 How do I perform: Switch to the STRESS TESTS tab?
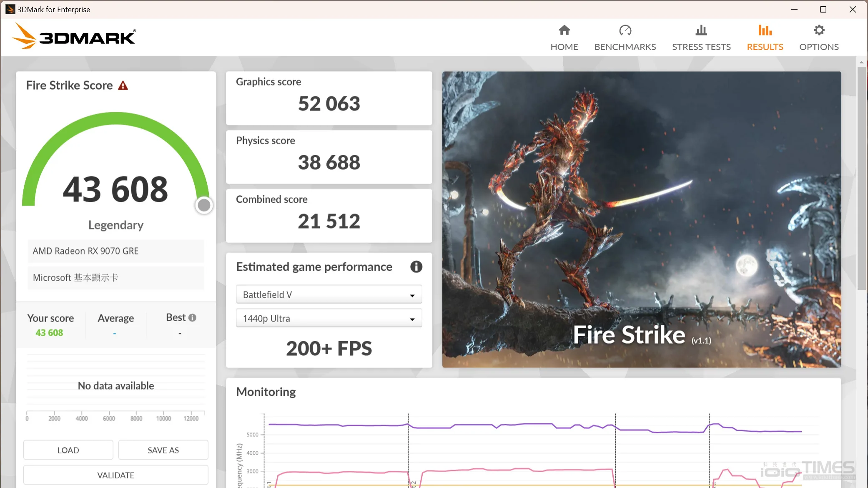click(x=701, y=47)
